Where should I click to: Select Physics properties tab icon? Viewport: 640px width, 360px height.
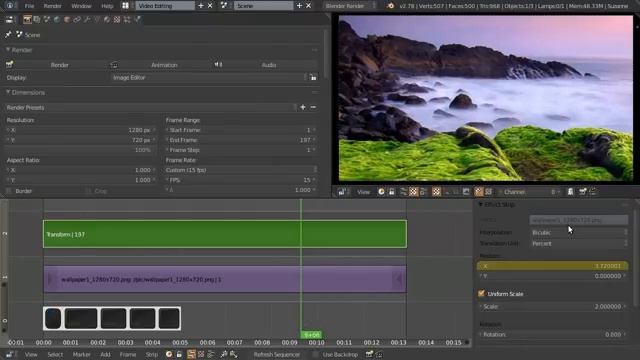point(137,20)
